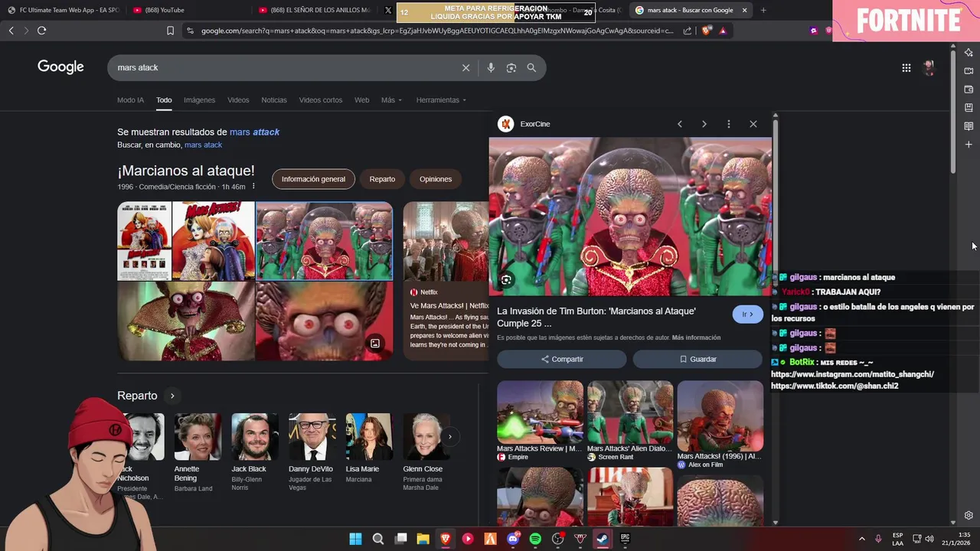The height and width of the screenshot is (551, 980).
Task: Expand the Reparto section arrow
Action: click(172, 396)
